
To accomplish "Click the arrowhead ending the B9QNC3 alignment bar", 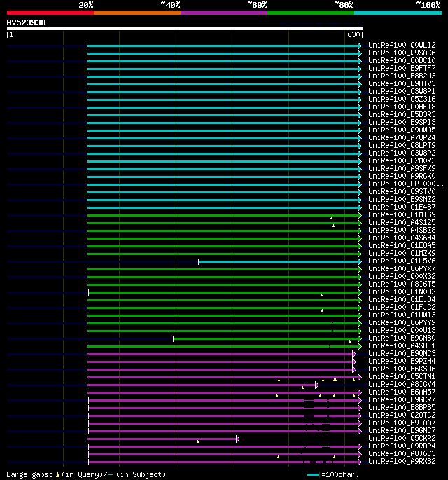I will 354,354.
